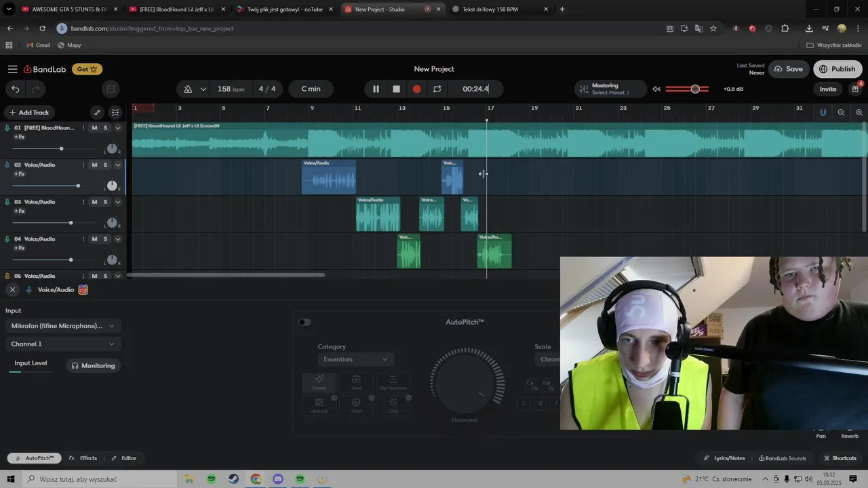Open Channel 1 dropdown
This screenshot has width=868, height=488.
point(63,344)
